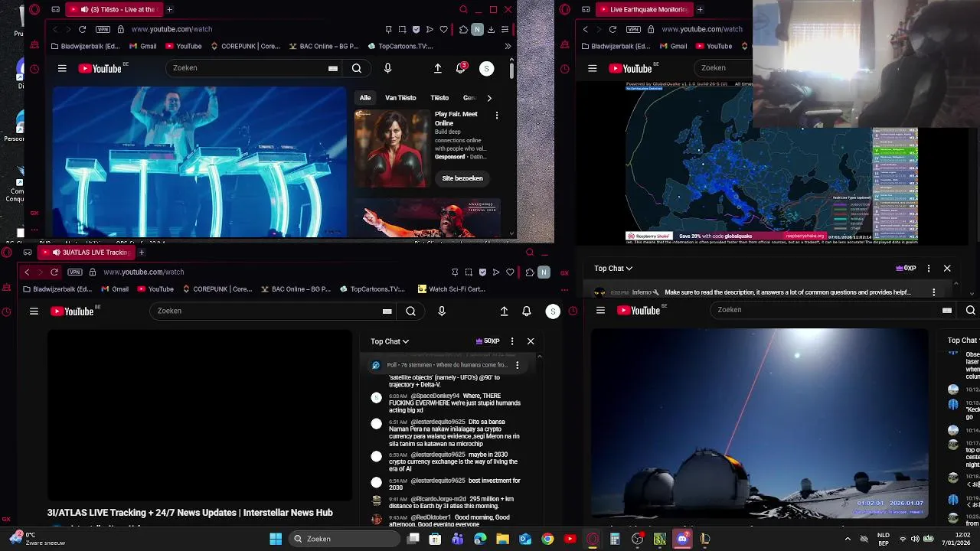Open Gmail bookmark in Tiësto window
980x551 pixels.
[142, 46]
